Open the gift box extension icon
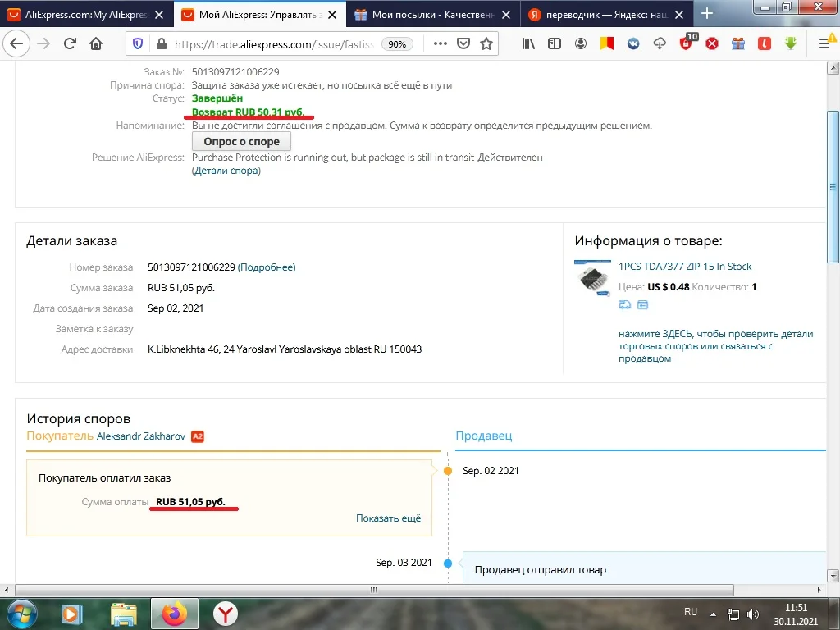This screenshot has width=840, height=630. click(738, 44)
